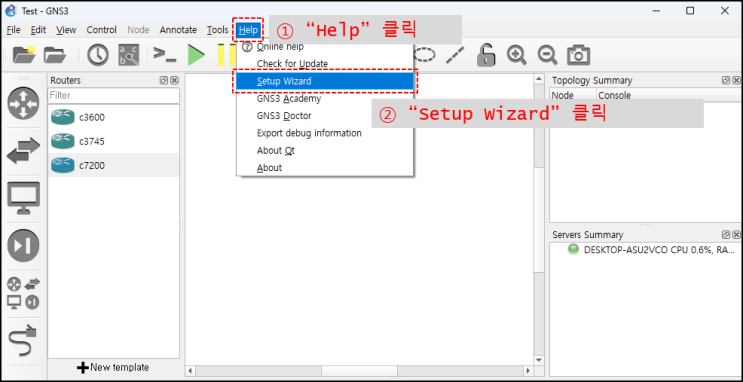Screen dimensions: 743x382
Task: Select the c3600 router template
Action: coord(114,117)
